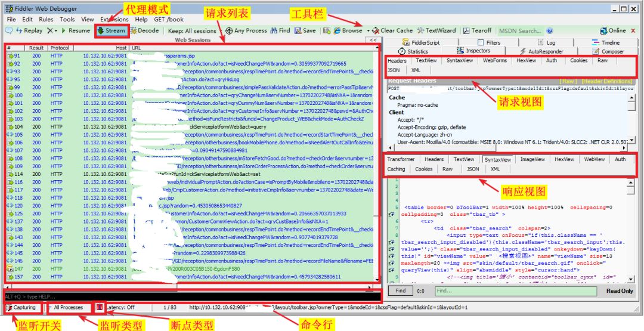Select the request Cookies tab
The height and width of the screenshot is (331, 644).
(x=578, y=60)
